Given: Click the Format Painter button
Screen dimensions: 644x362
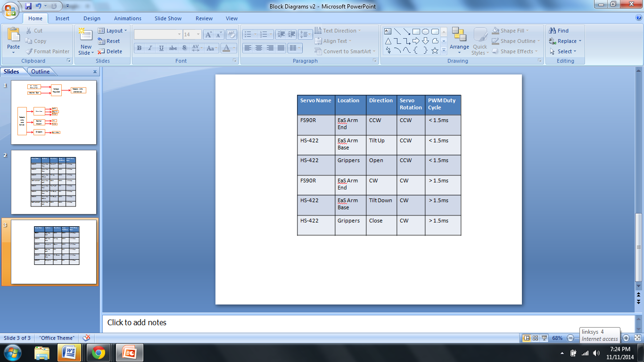Looking at the screenshot, I should (x=48, y=51).
